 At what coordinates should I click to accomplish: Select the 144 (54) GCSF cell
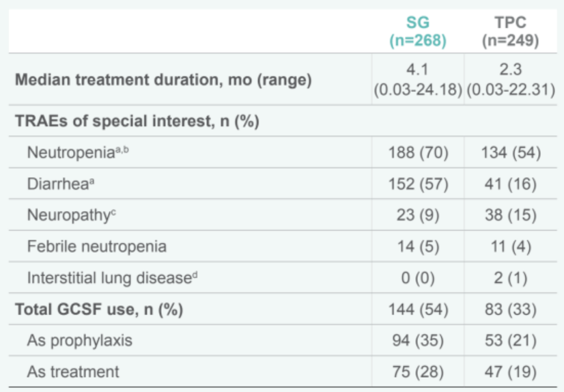[418, 309]
